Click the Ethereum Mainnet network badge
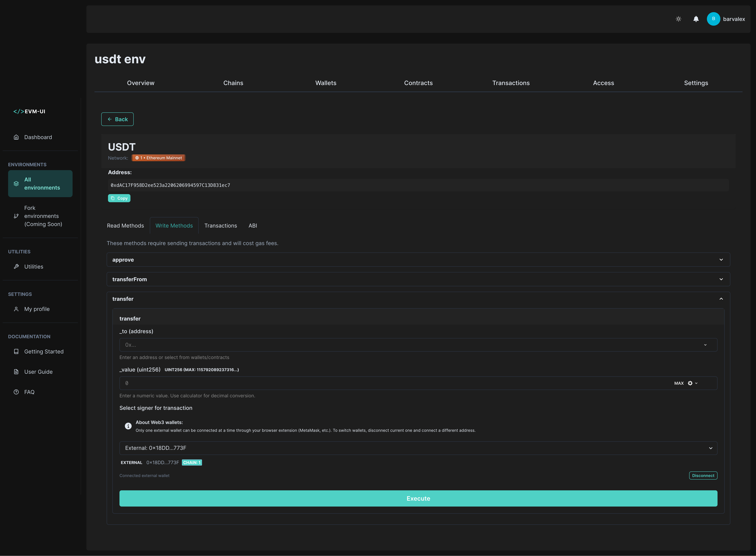 coord(158,158)
